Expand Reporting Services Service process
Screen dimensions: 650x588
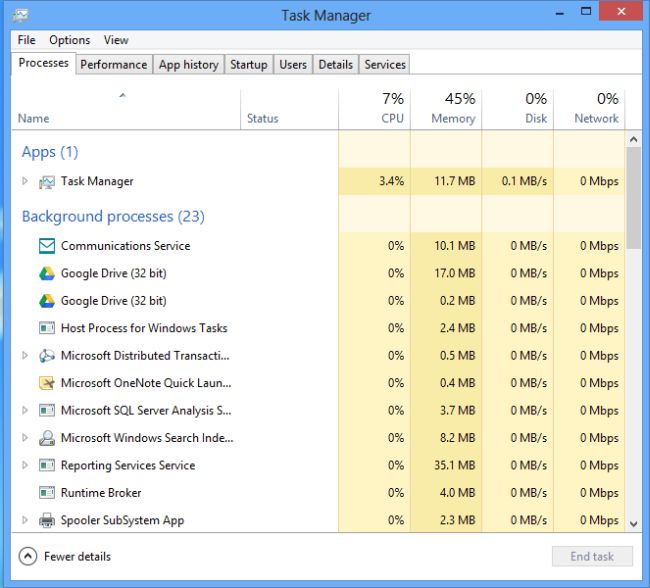coord(25,465)
